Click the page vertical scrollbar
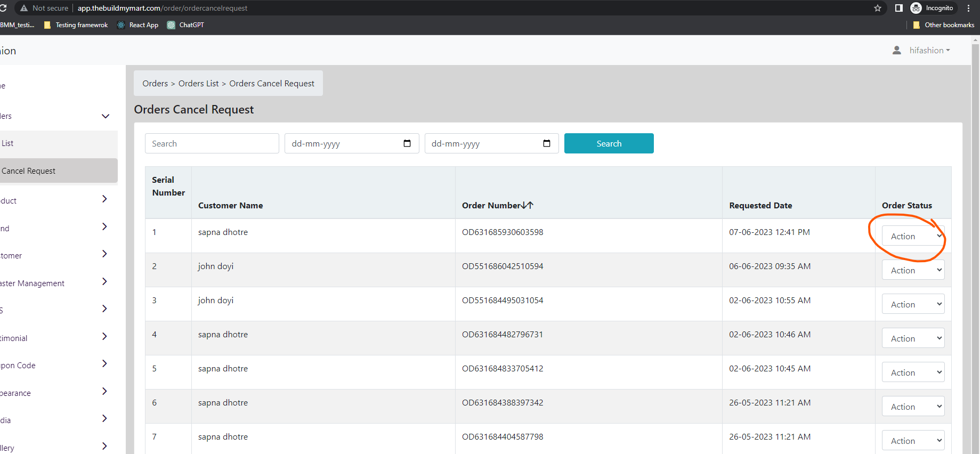The image size is (980, 454). (x=975, y=245)
